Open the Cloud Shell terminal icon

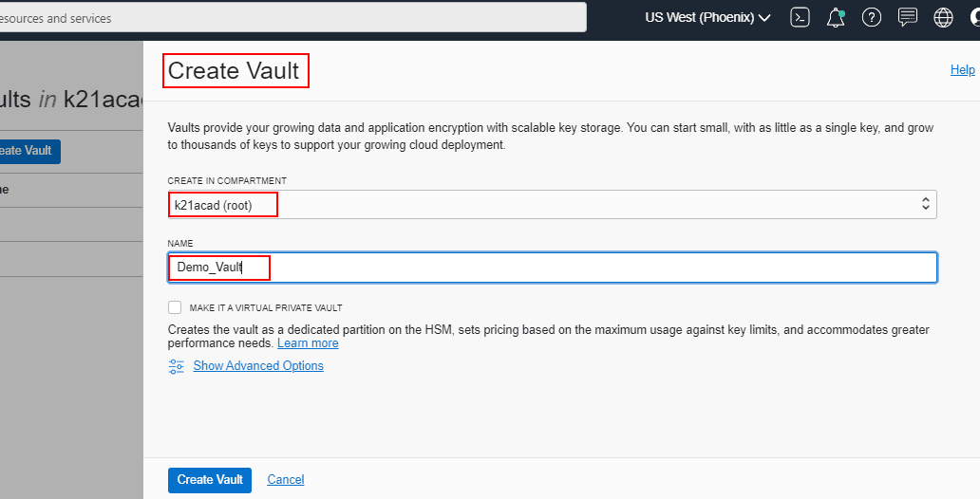tap(801, 17)
